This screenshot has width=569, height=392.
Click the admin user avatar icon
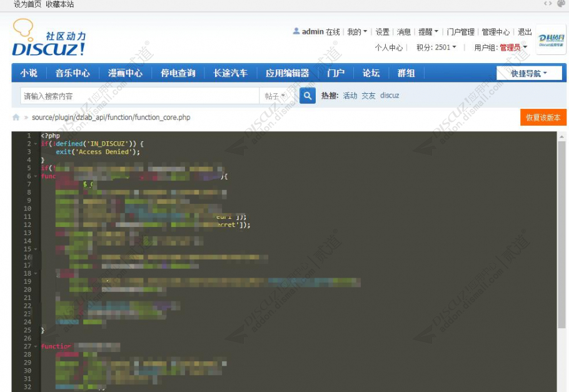[296, 31]
